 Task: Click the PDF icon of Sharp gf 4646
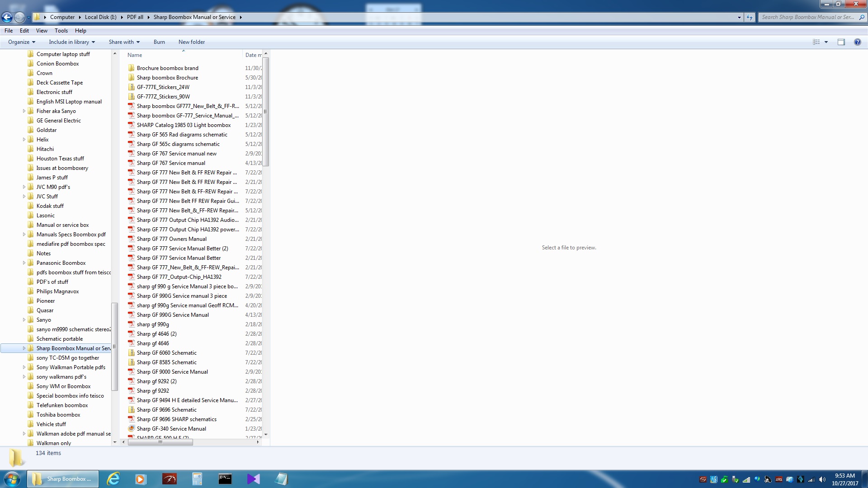(132, 343)
